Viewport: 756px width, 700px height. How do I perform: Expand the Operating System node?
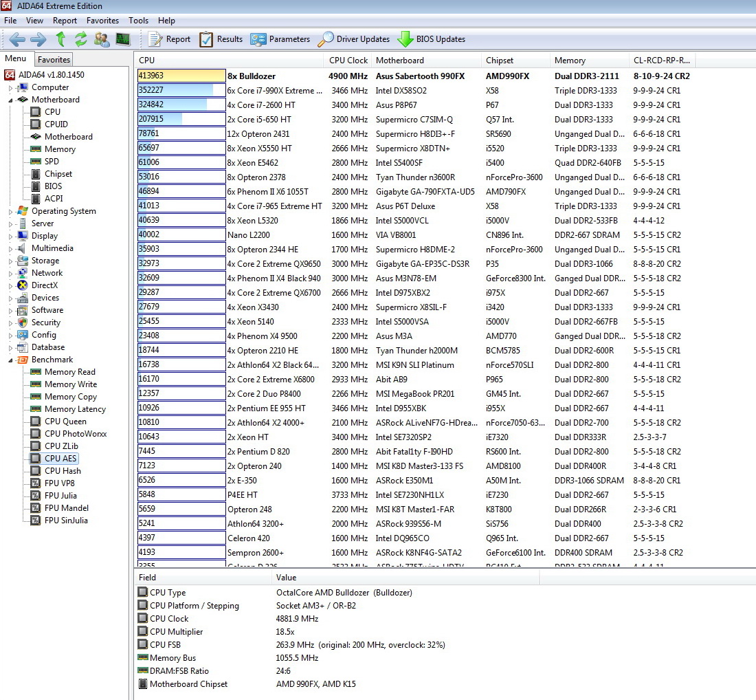coord(10,211)
